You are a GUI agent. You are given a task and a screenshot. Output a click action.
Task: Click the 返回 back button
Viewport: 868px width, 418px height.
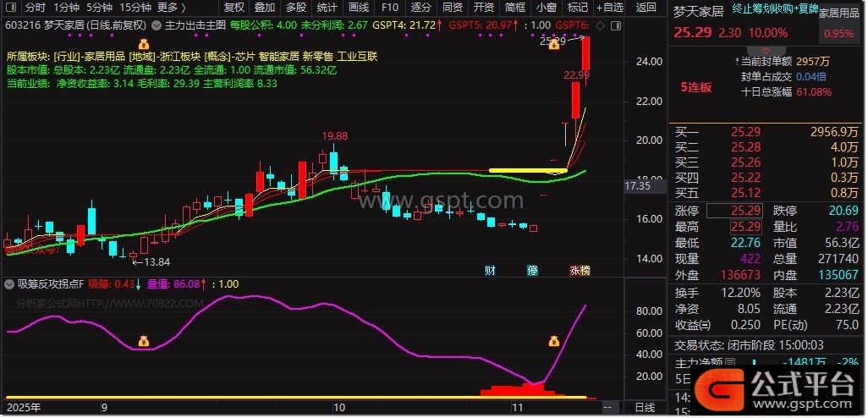[x=646, y=8]
